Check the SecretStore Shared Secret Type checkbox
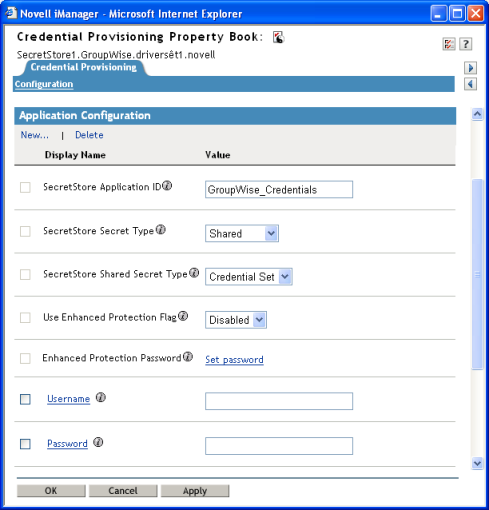 (25, 275)
